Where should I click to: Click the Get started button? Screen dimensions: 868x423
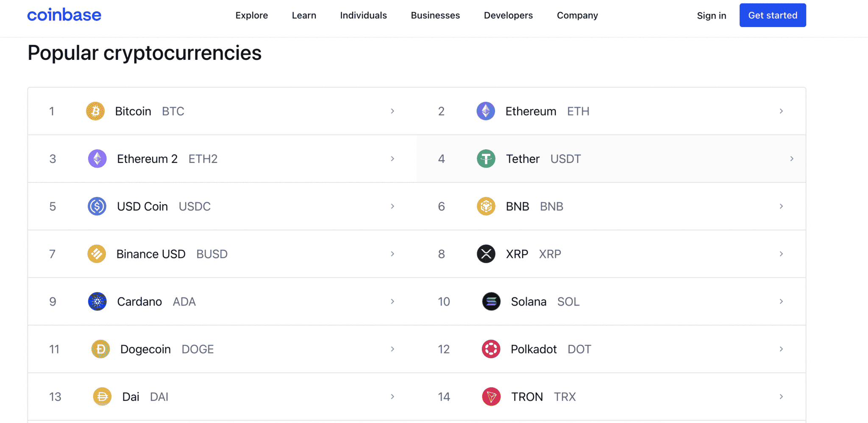773,15
